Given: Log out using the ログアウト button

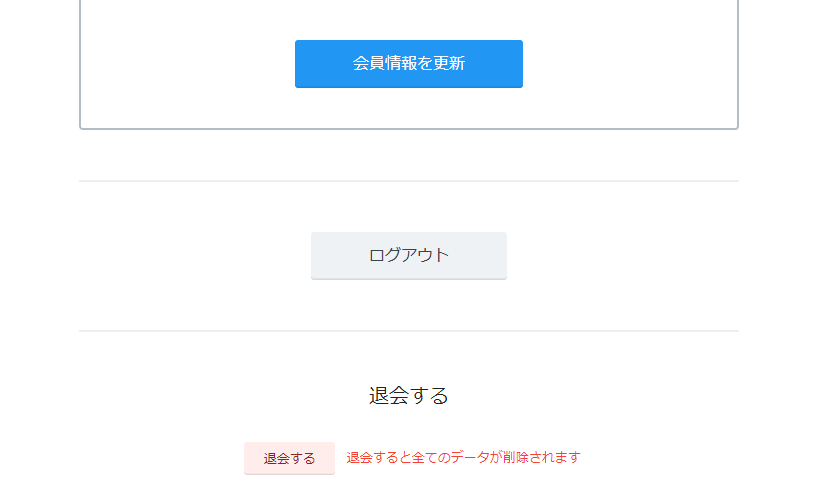Looking at the screenshot, I should [x=408, y=255].
